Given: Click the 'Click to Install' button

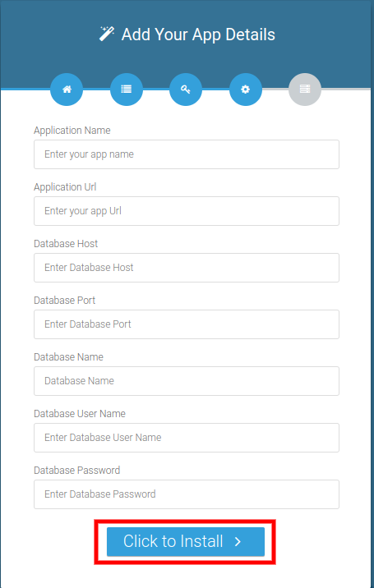Looking at the screenshot, I should click(x=186, y=541).
